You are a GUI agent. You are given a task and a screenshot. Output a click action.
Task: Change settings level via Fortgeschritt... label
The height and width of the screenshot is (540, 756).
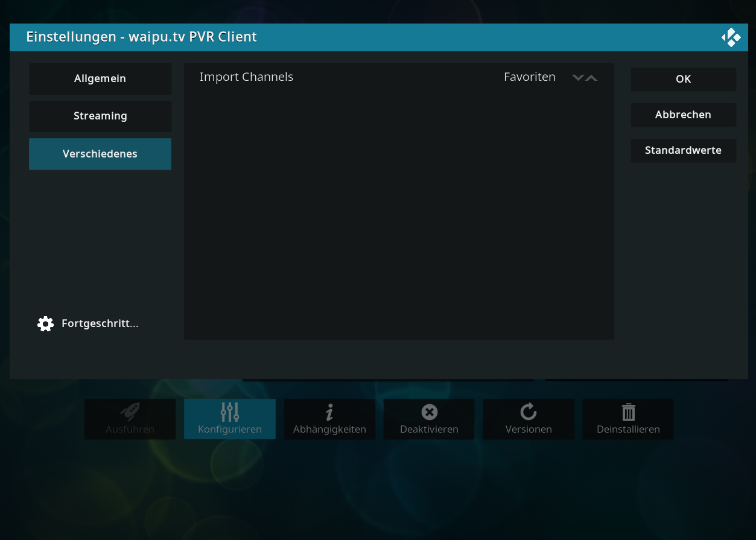(x=100, y=323)
